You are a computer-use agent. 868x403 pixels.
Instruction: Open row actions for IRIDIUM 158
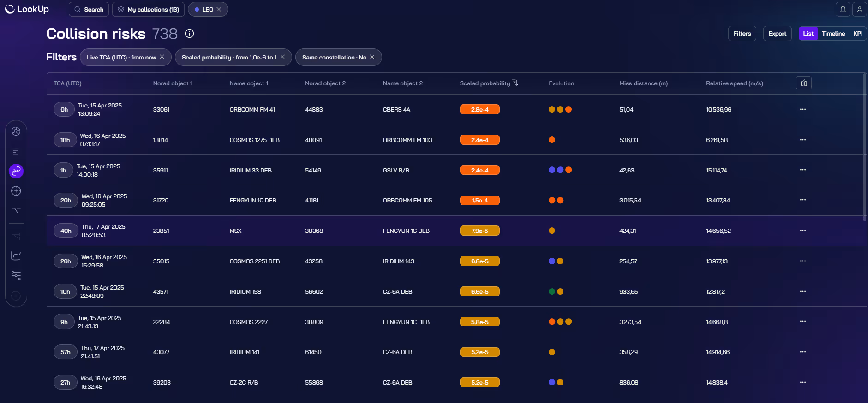(803, 291)
